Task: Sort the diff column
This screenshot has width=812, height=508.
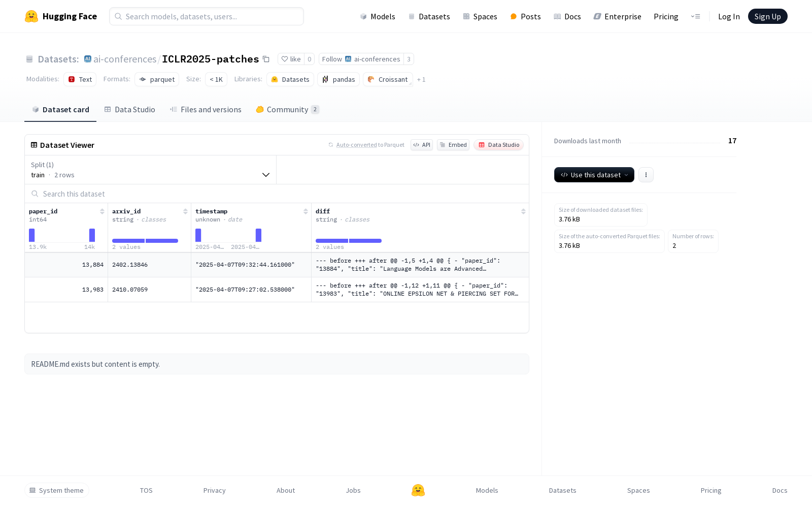Action: [523, 211]
